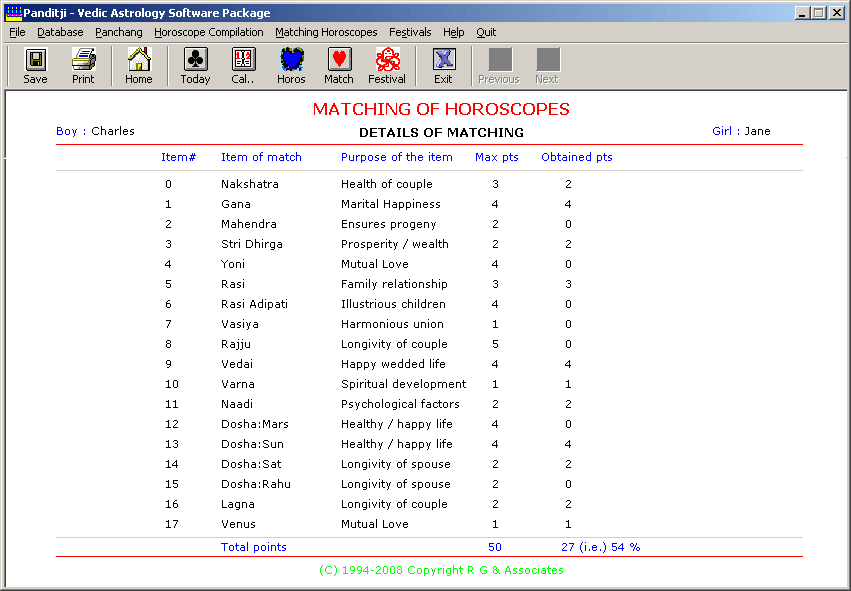Click the 'Purpose of the item' header
Screen dimensions: 851x591
click(x=397, y=157)
